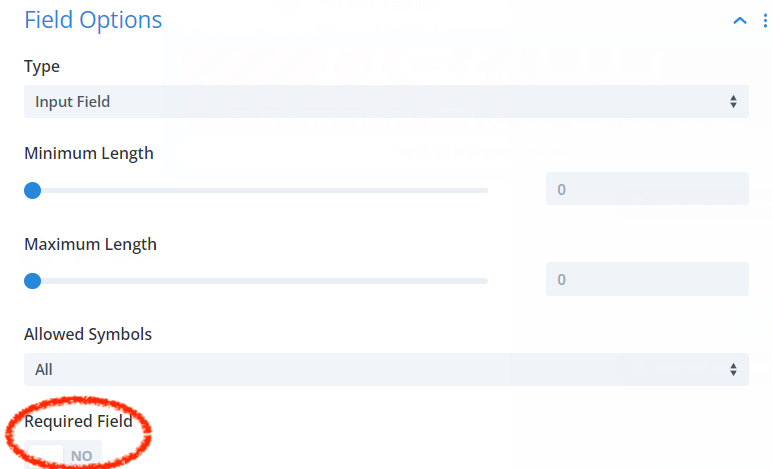Screen dimensions: 772x469
Task: Click the Required Field label
Action: click(78, 421)
